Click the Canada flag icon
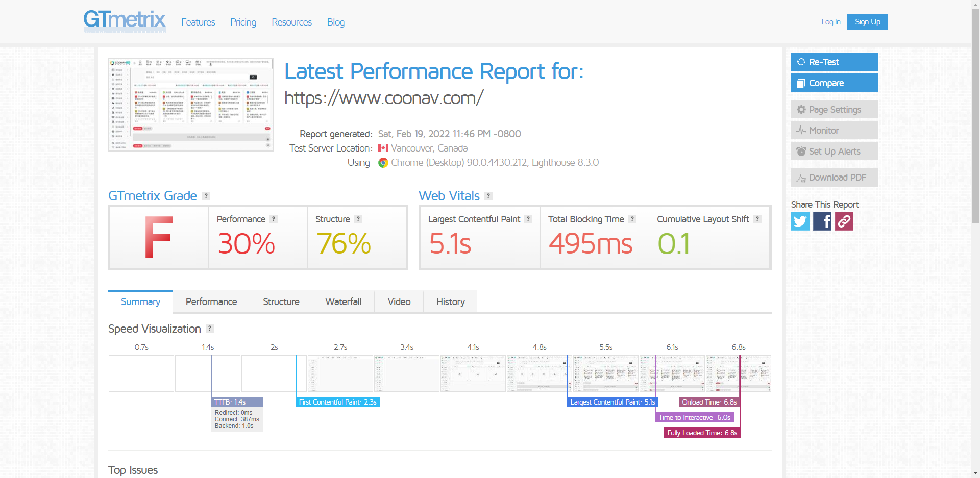 point(383,148)
